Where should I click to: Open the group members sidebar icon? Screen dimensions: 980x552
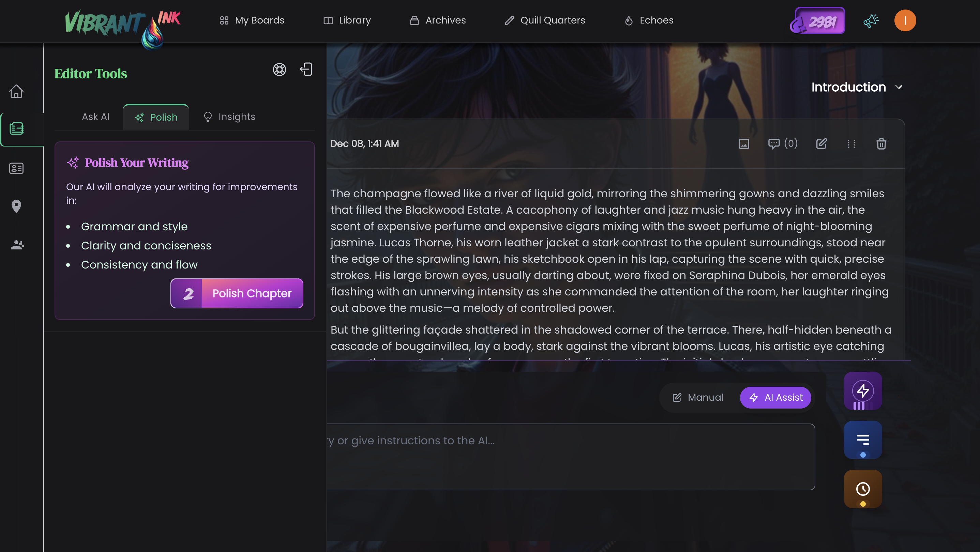click(16, 245)
